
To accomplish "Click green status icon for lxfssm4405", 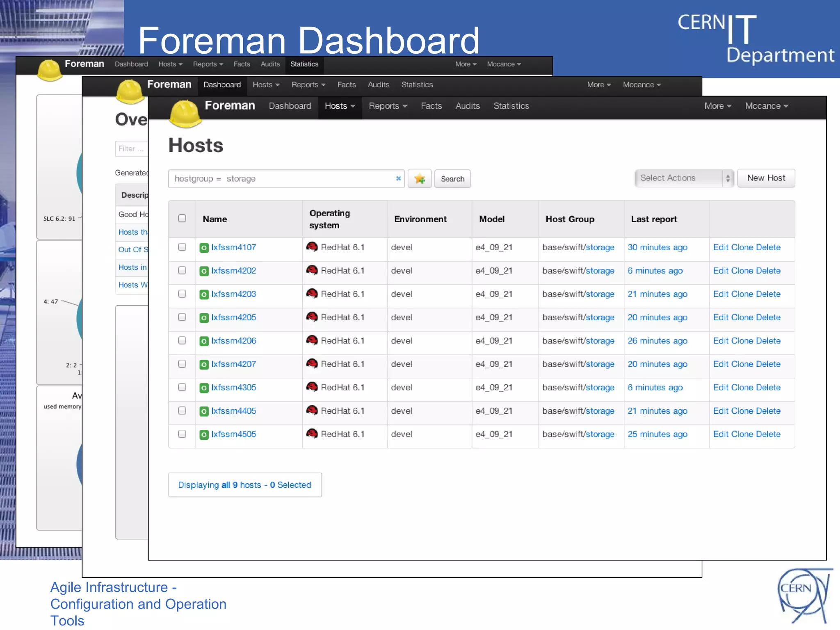I will coord(204,411).
